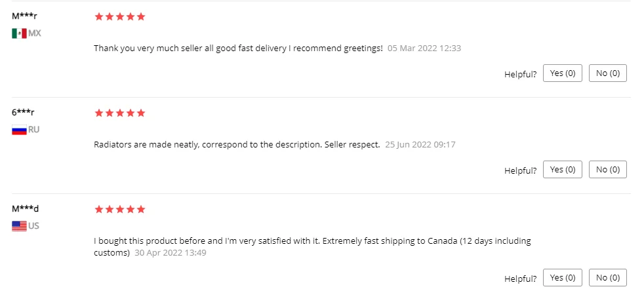Vote Yes on the Radiators review
Viewport: 644px width, 291px height.
[563, 170]
